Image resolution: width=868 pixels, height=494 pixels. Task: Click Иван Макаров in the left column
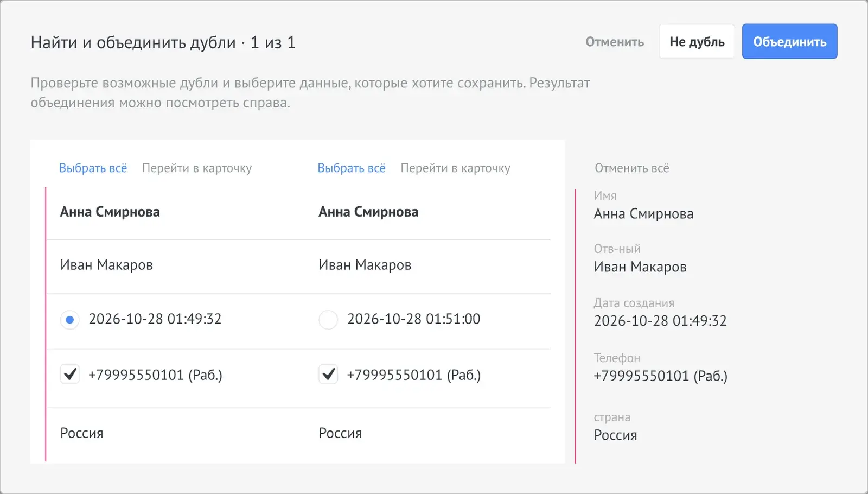pos(106,265)
